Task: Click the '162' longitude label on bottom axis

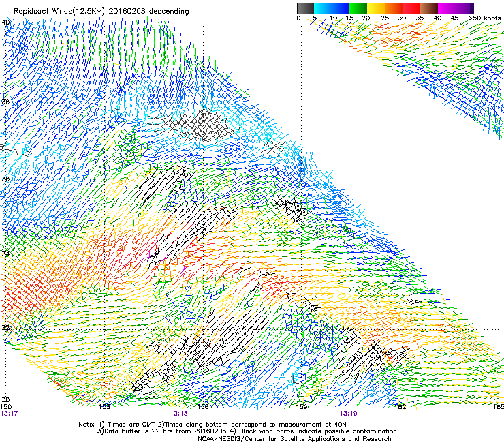Action: [400, 407]
